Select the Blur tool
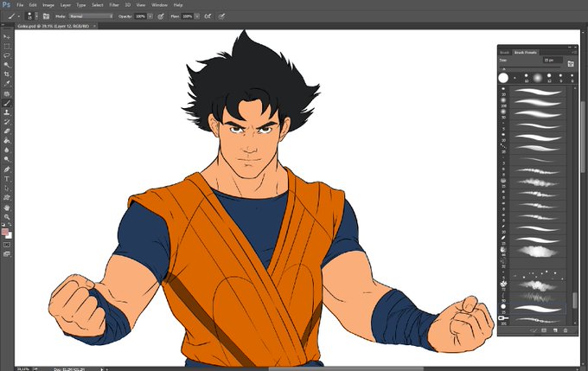 click(x=7, y=150)
